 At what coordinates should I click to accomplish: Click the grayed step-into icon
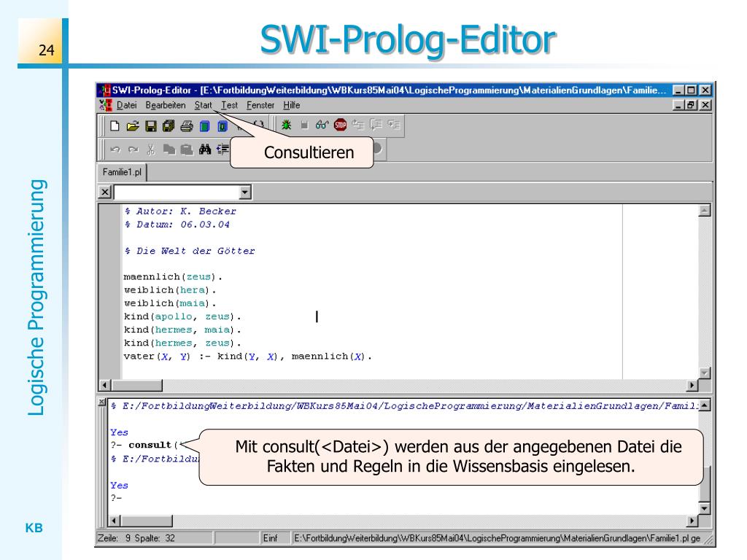(376, 125)
